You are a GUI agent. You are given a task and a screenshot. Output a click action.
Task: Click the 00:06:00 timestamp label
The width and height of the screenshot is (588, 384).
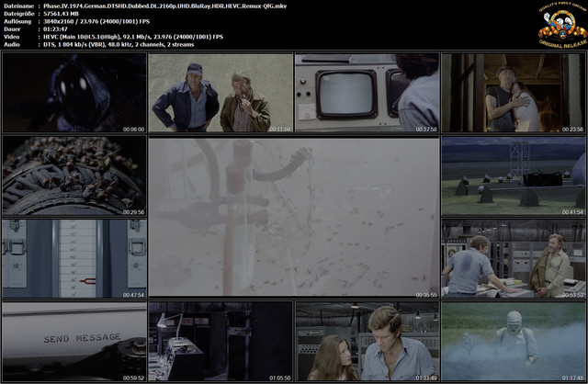point(133,129)
